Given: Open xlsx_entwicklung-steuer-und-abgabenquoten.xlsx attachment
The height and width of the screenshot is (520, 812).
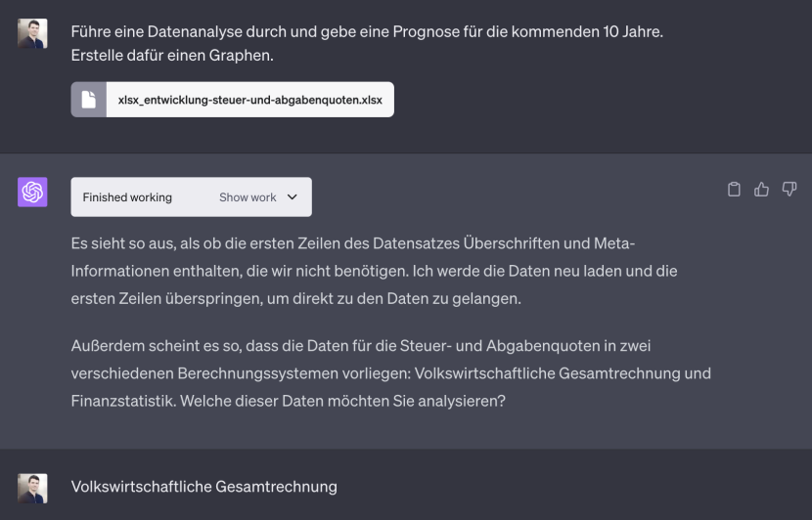Looking at the screenshot, I should tap(233, 100).
